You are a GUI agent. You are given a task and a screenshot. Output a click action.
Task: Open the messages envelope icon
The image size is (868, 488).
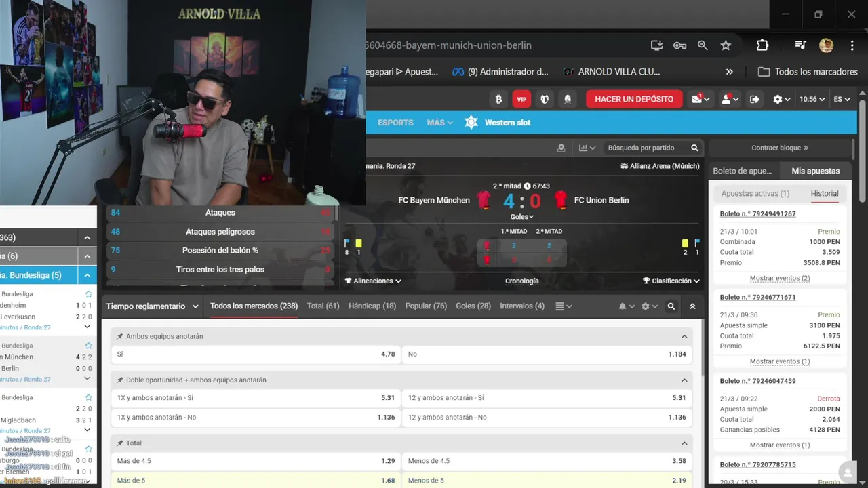tap(701, 99)
